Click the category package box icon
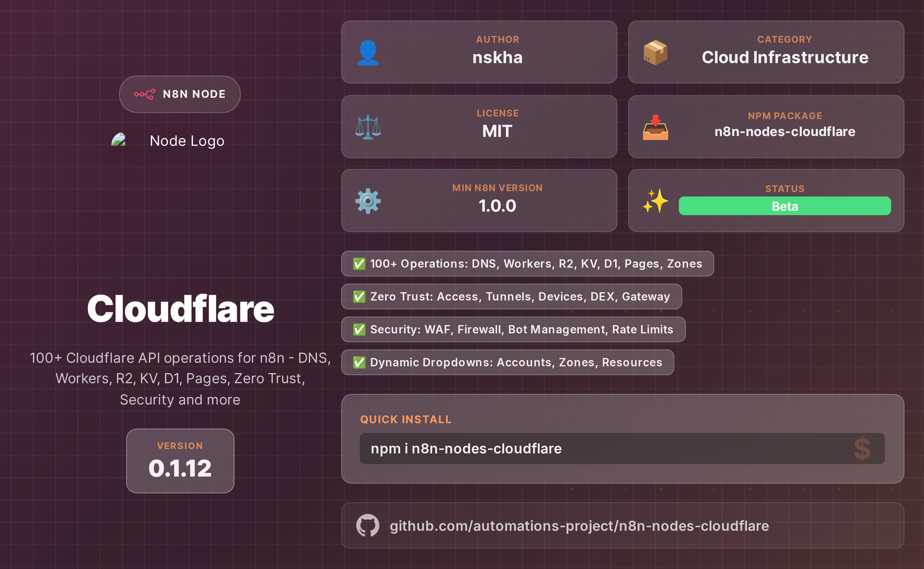 click(655, 53)
